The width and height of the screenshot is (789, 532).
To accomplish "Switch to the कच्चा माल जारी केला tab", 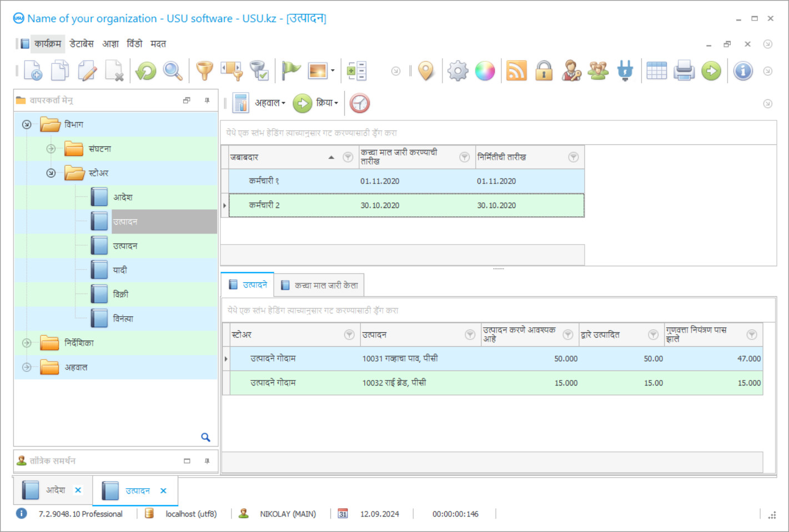I will pyautogui.click(x=319, y=285).
